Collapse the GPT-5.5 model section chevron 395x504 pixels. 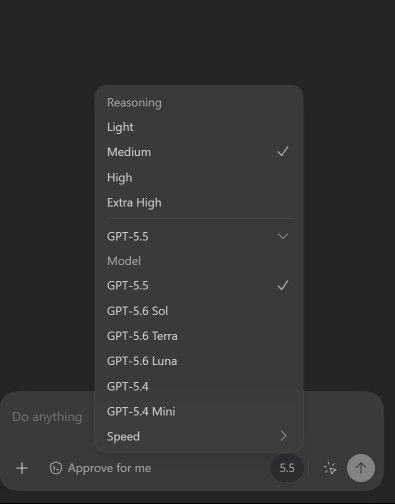coord(283,236)
